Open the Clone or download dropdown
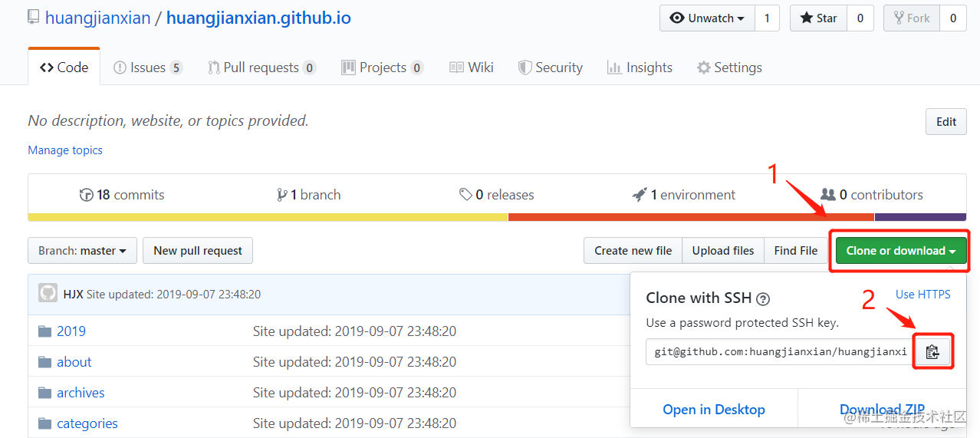 pyautogui.click(x=900, y=251)
